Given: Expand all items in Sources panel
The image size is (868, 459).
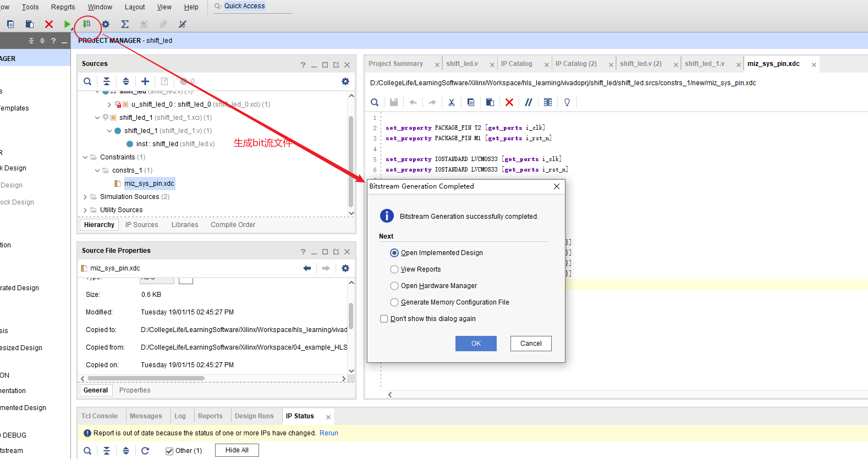Looking at the screenshot, I should coord(126,81).
